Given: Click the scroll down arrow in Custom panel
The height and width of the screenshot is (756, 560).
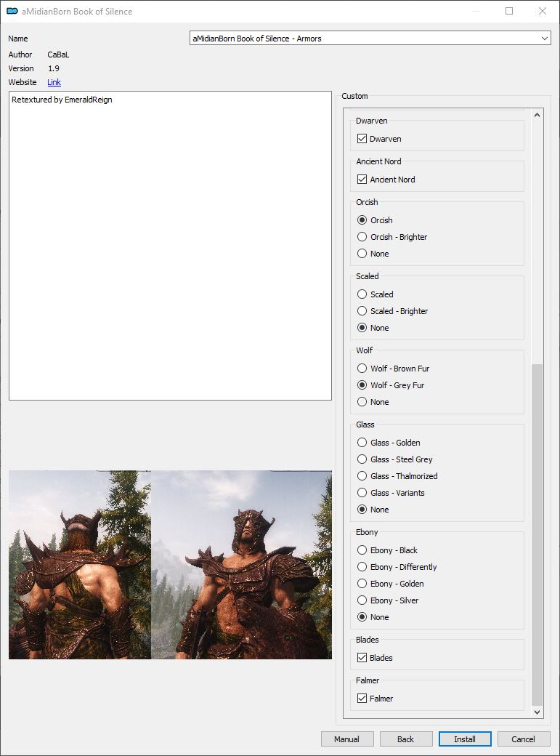Looking at the screenshot, I should coord(537,712).
